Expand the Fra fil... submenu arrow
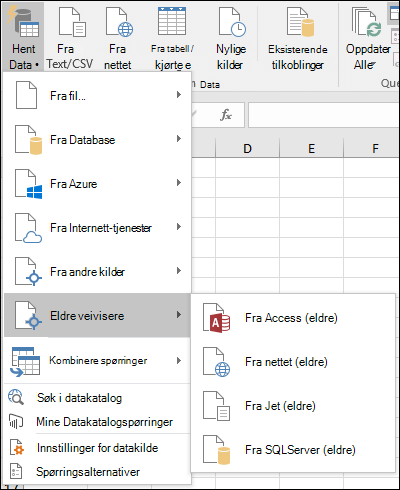 pyautogui.click(x=179, y=95)
